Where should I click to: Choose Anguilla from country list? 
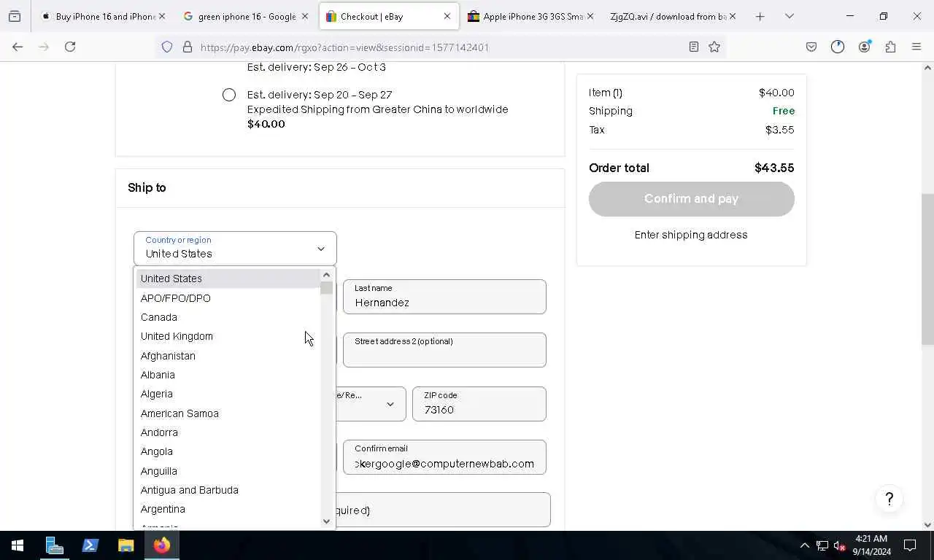(228, 471)
